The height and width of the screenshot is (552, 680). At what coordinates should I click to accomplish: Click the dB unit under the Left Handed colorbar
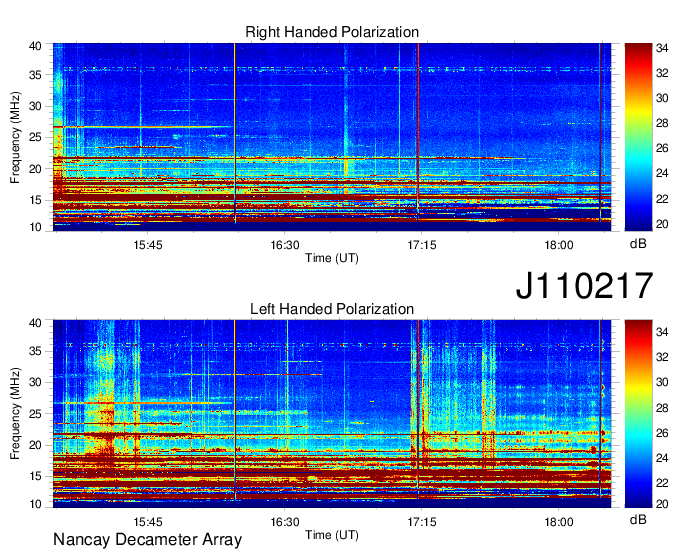coord(638,520)
